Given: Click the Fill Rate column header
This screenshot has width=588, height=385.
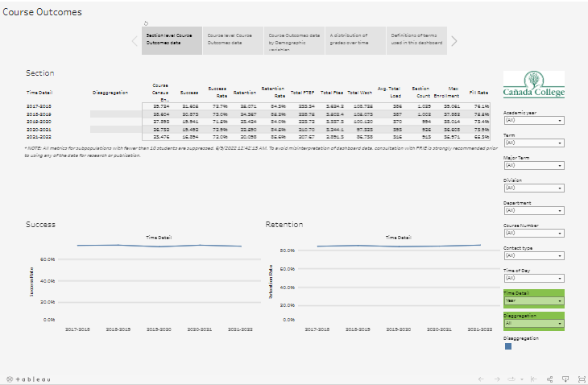Looking at the screenshot, I should (478, 93).
